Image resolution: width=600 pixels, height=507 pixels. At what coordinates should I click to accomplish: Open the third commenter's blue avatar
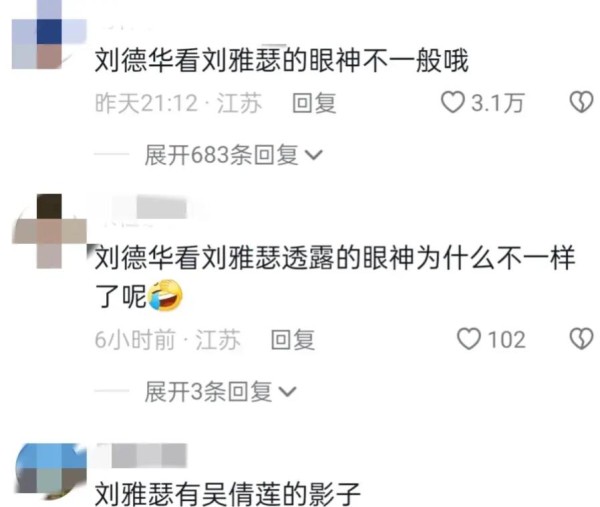point(51,471)
